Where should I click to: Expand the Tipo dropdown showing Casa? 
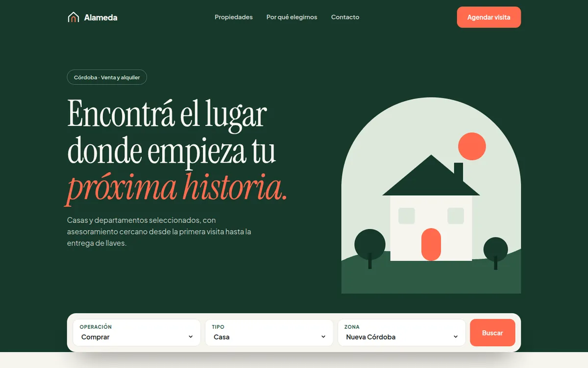coord(269,333)
